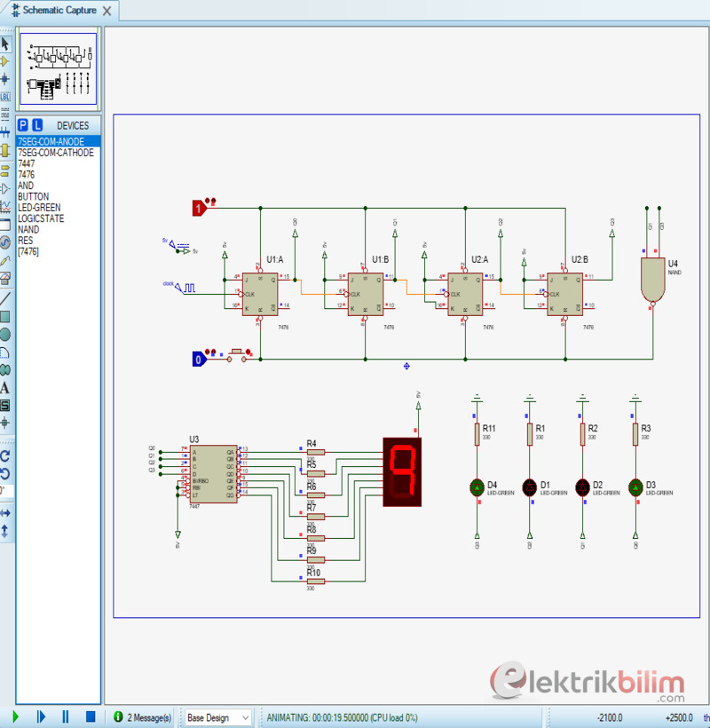Pick the 2D Graphics Text tool
Image resolution: width=710 pixels, height=728 pixels.
pyautogui.click(x=5, y=387)
